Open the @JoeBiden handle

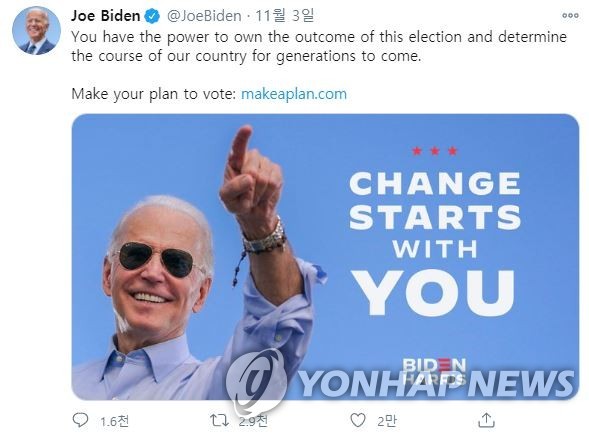tap(204, 16)
